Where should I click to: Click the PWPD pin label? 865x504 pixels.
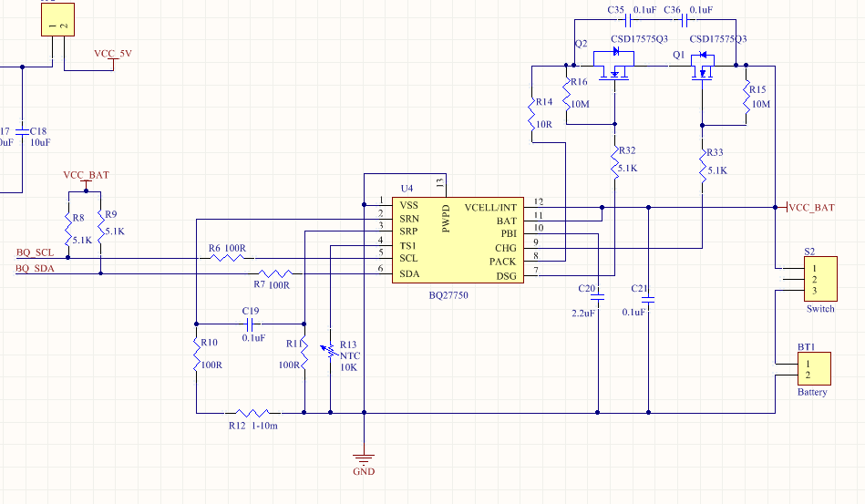tap(447, 219)
